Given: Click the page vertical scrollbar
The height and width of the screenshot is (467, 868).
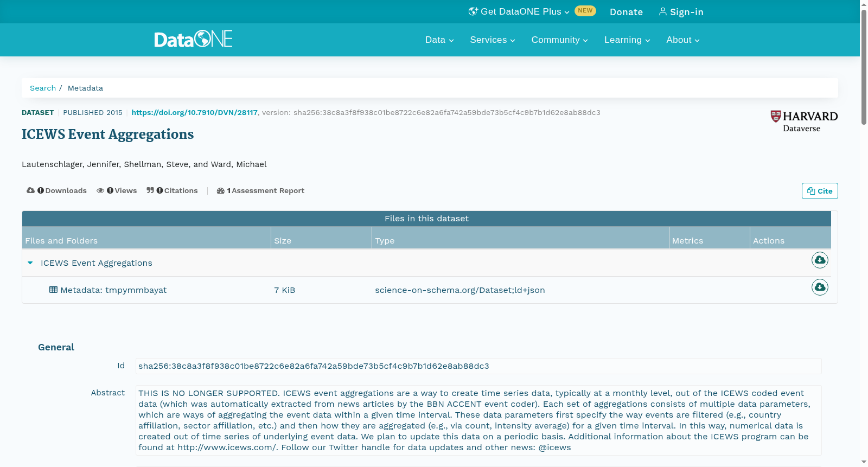Looking at the screenshot, I should [x=864, y=67].
